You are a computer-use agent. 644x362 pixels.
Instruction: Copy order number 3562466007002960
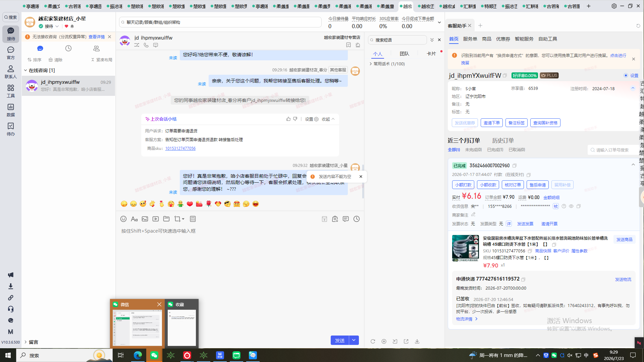click(x=515, y=166)
